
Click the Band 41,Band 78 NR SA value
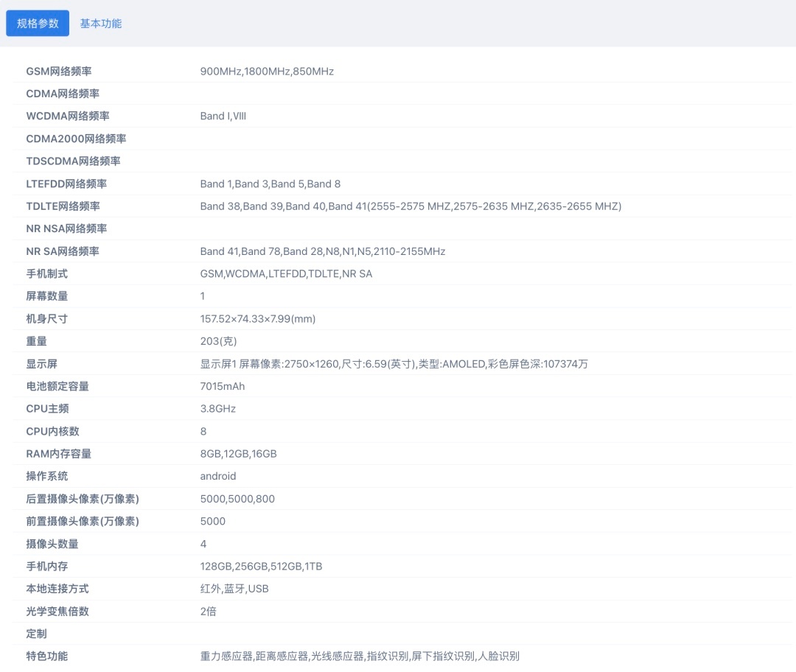(x=322, y=251)
